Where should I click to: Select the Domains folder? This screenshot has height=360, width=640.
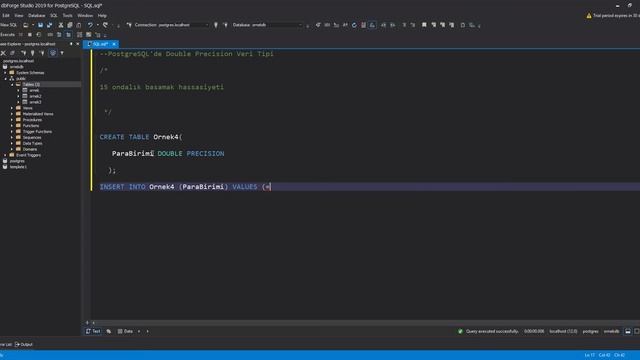pyautogui.click(x=30, y=149)
